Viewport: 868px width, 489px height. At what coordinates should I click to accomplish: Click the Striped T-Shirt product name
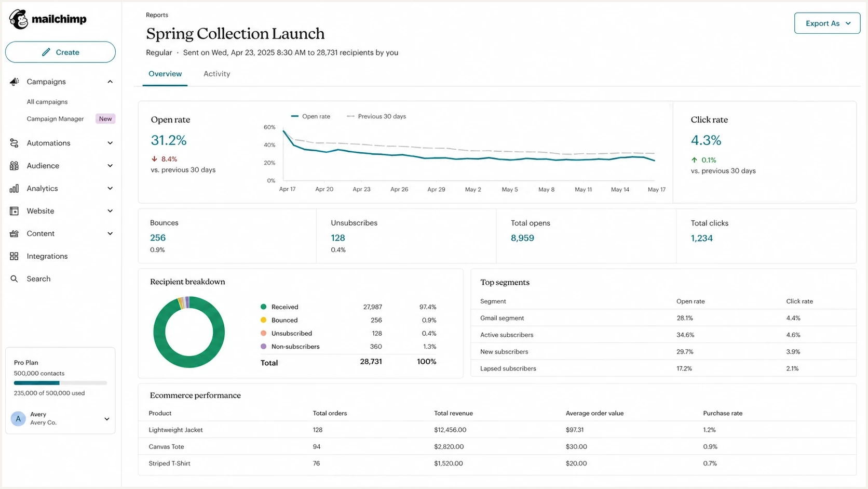169,464
